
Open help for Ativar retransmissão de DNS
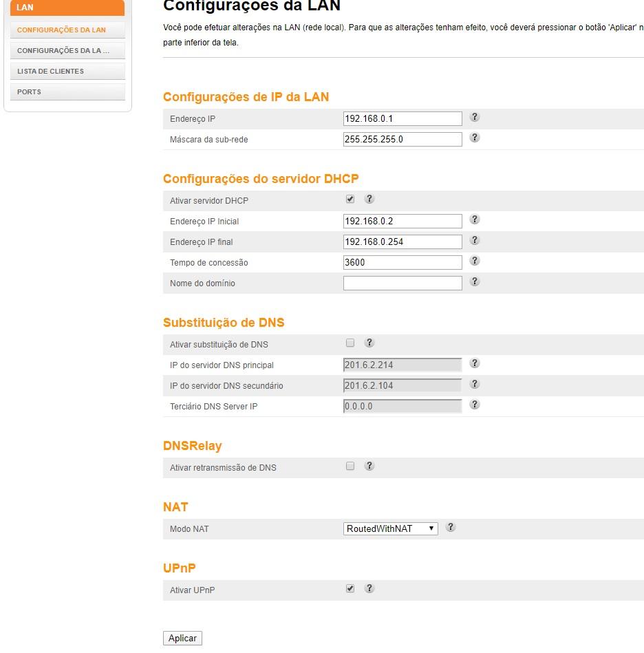click(369, 466)
